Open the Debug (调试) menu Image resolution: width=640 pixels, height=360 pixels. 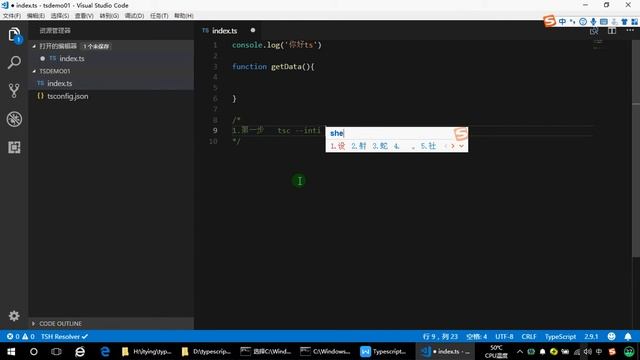(134, 16)
